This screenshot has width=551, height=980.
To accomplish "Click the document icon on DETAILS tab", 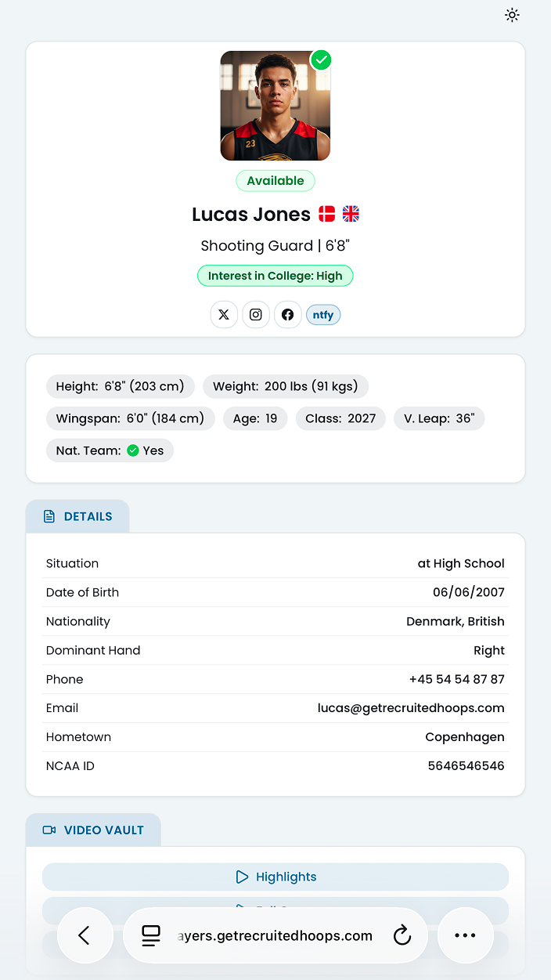I will tap(49, 516).
